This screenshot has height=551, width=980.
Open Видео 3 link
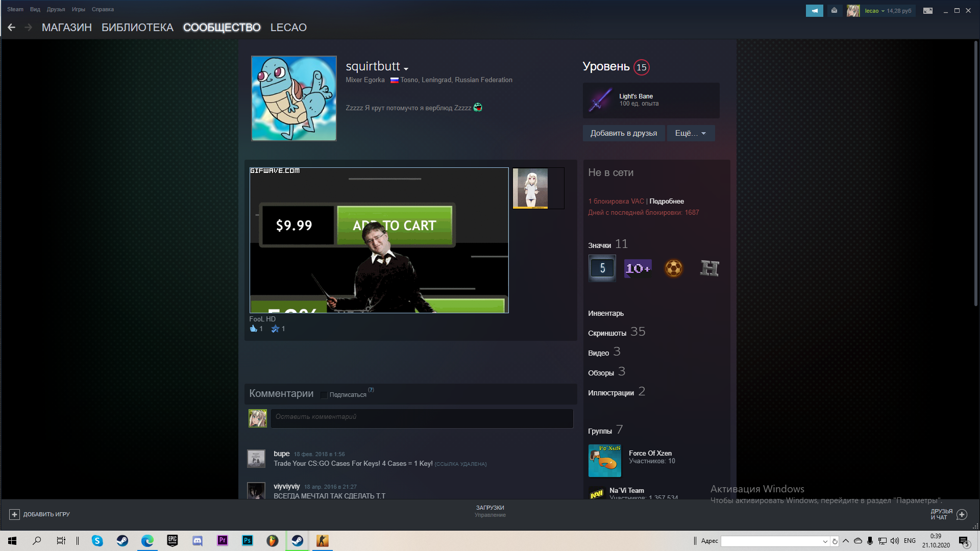coord(604,352)
